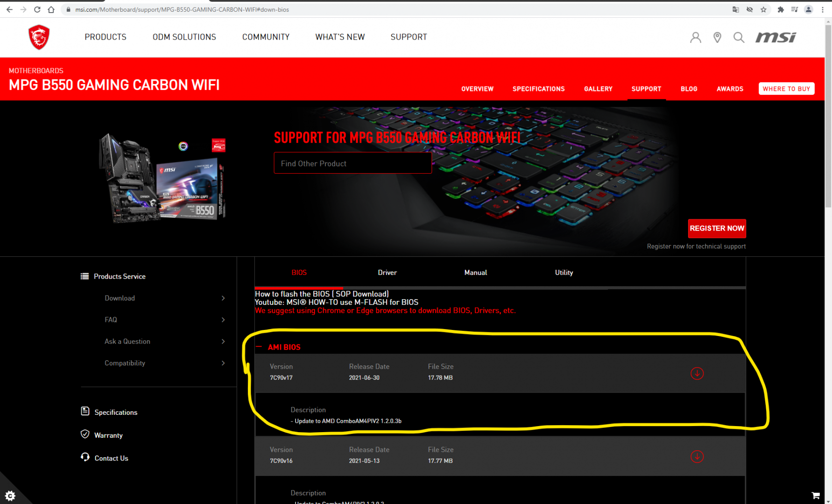Click the browser forward arrow
This screenshot has width=832, height=504.
click(x=23, y=9)
